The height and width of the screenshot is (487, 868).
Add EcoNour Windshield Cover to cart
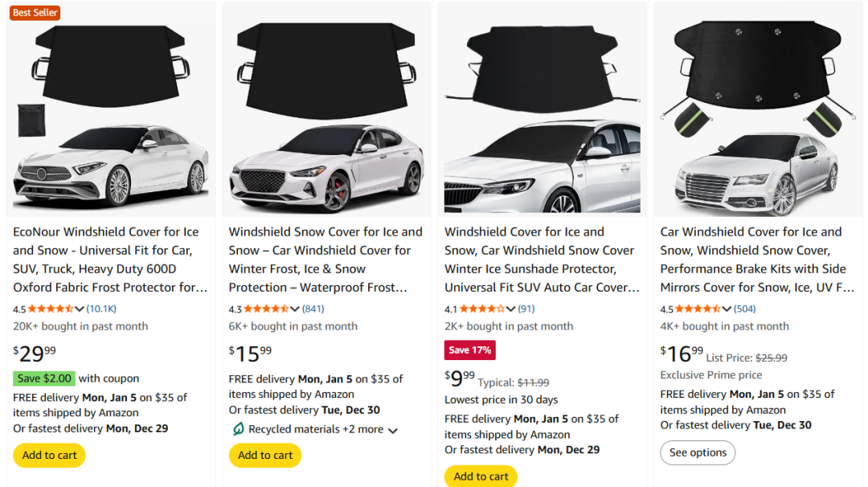click(x=50, y=456)
